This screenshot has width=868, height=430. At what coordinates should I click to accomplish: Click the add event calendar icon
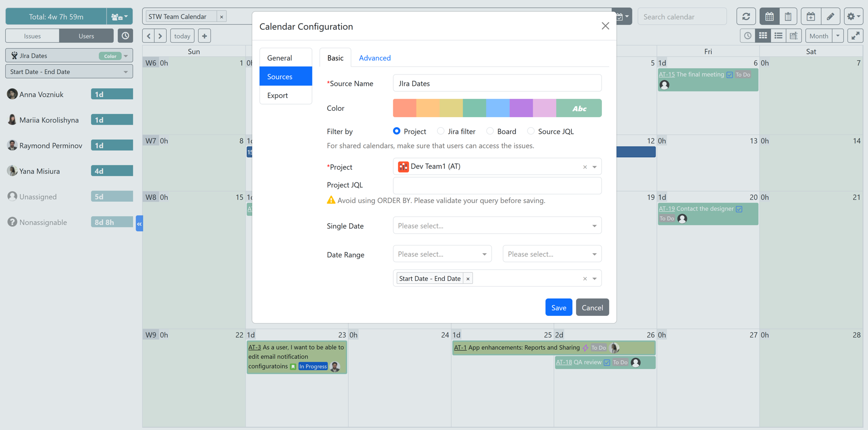click(811, 16)
